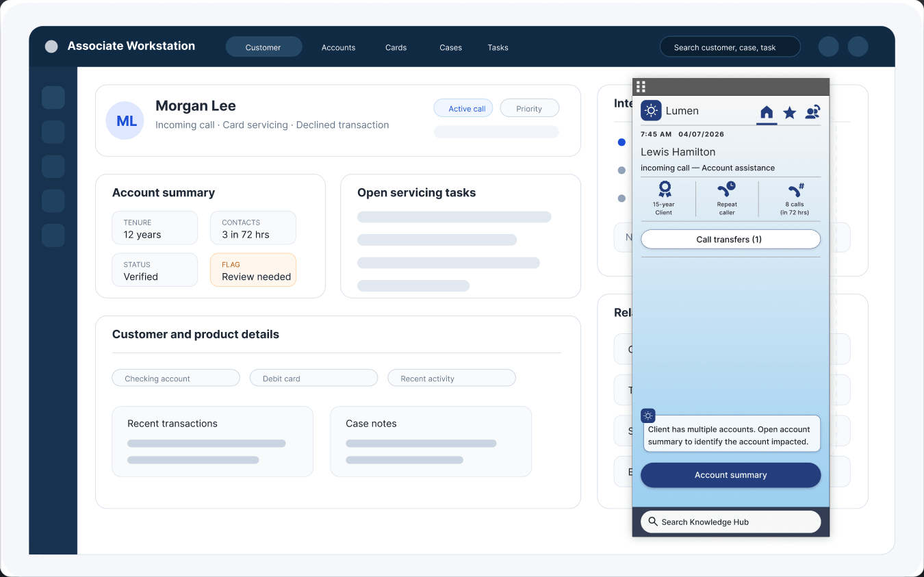Click the "Customer and product details" heading
924x577 pixels.
(196, 335)
